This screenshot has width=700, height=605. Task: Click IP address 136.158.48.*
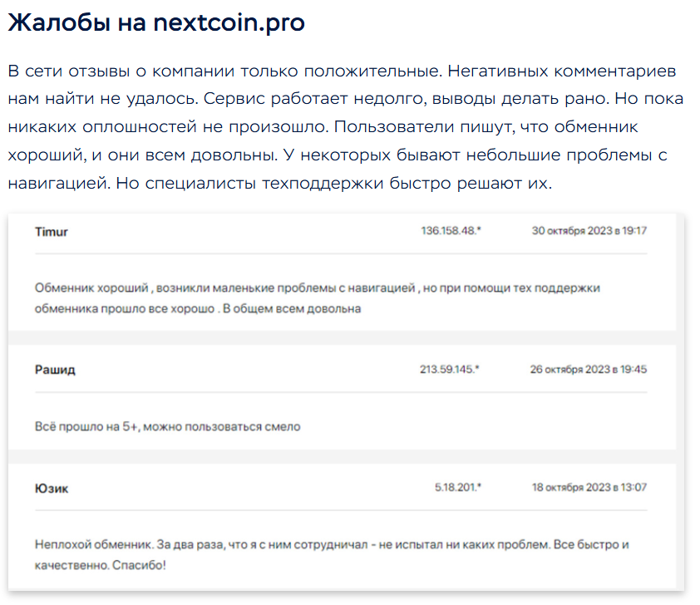451,231
